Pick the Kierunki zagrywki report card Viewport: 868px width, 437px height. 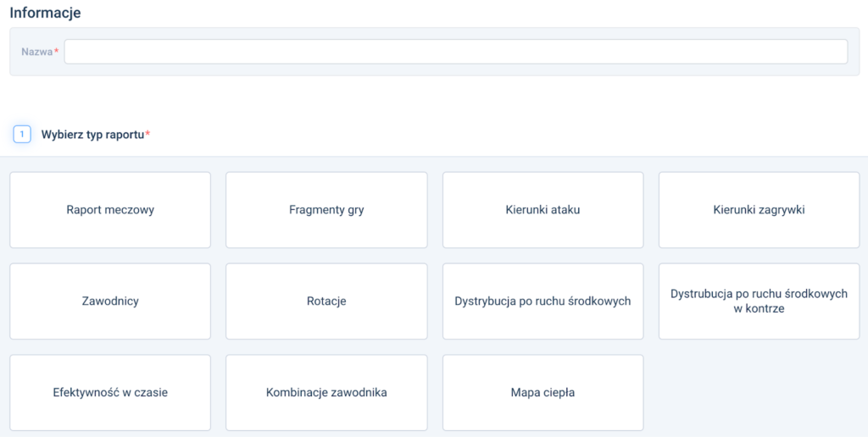coord(759,210)
